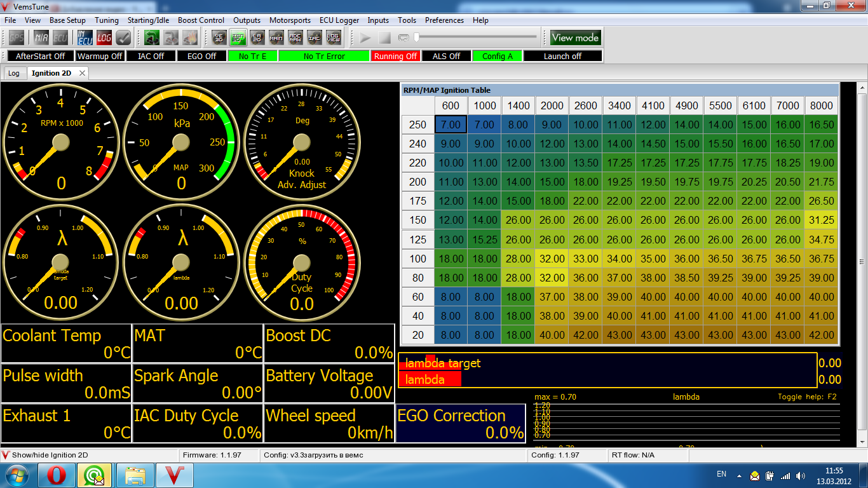Click the IN ECU toolbar icon
The image size is (868, 488).
click(x=85, y=37)
